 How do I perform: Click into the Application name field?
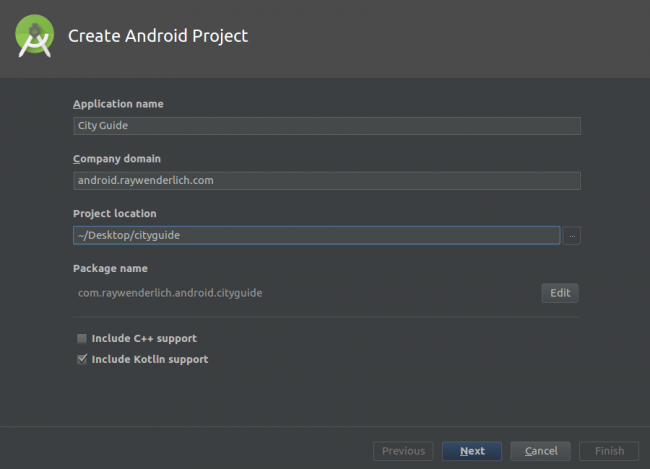tap(327, 126)
